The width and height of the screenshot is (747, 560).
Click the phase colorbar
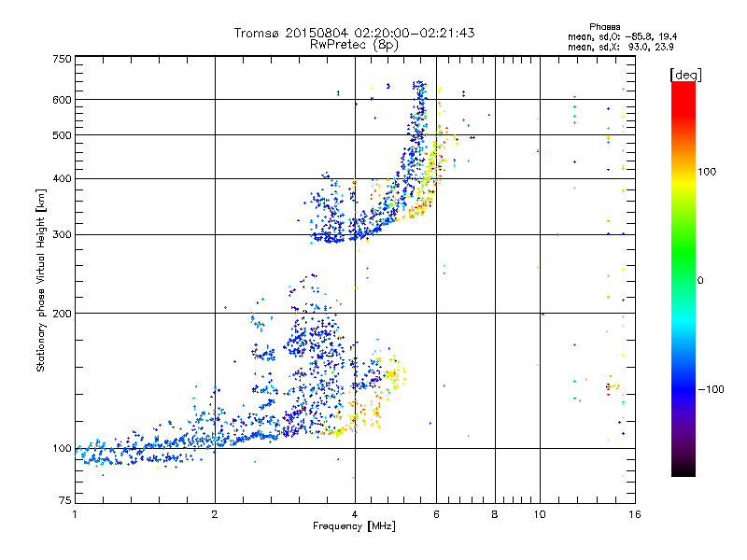(x=684, y=279)
